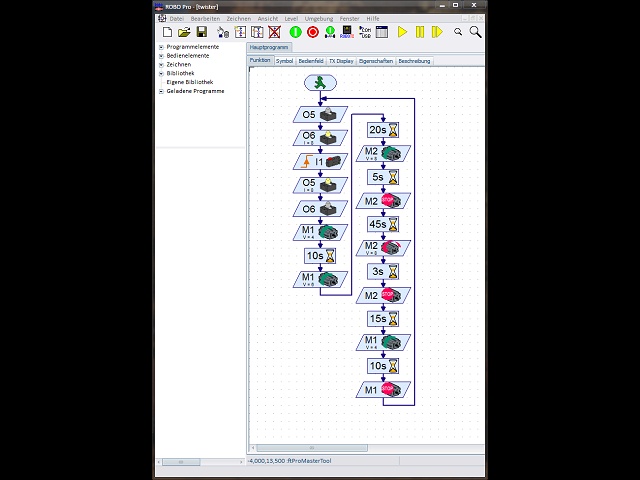Screen dimensions: 640x480
Task: Select Eigene Bibliothek in tree
Action: click(190, 82)
